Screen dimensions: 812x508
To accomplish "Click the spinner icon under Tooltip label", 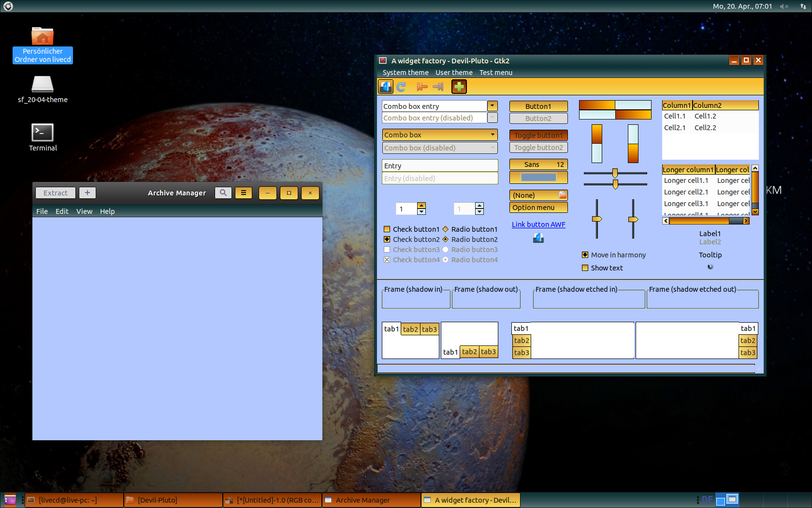I will click(x=710, y=267).
